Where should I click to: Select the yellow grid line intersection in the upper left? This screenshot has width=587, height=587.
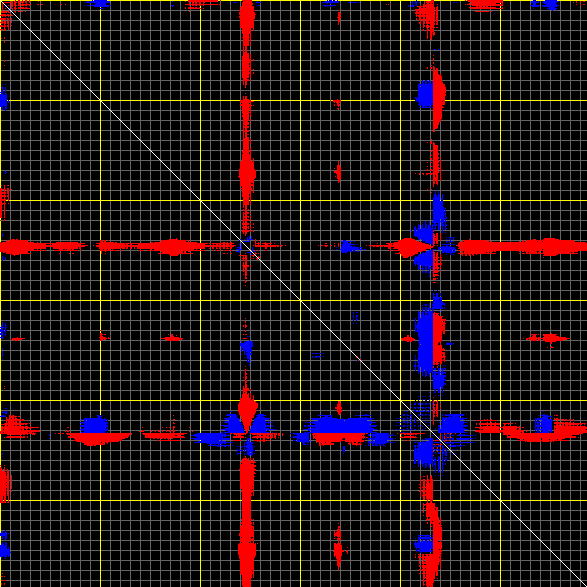pyautogui.click(x=100, y=100)
